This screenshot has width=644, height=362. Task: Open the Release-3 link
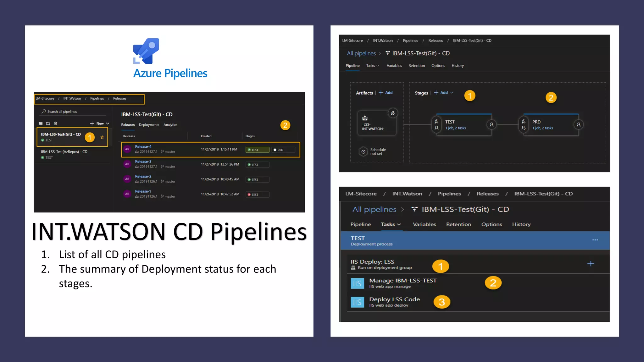(143, 162)
